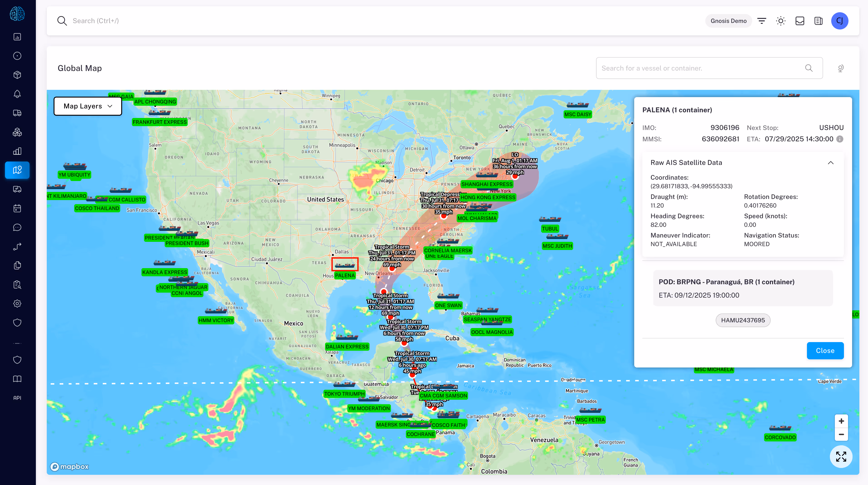
Task: Collapse Raw AIS Satellite Data section
Action: (x=831, y=163)
